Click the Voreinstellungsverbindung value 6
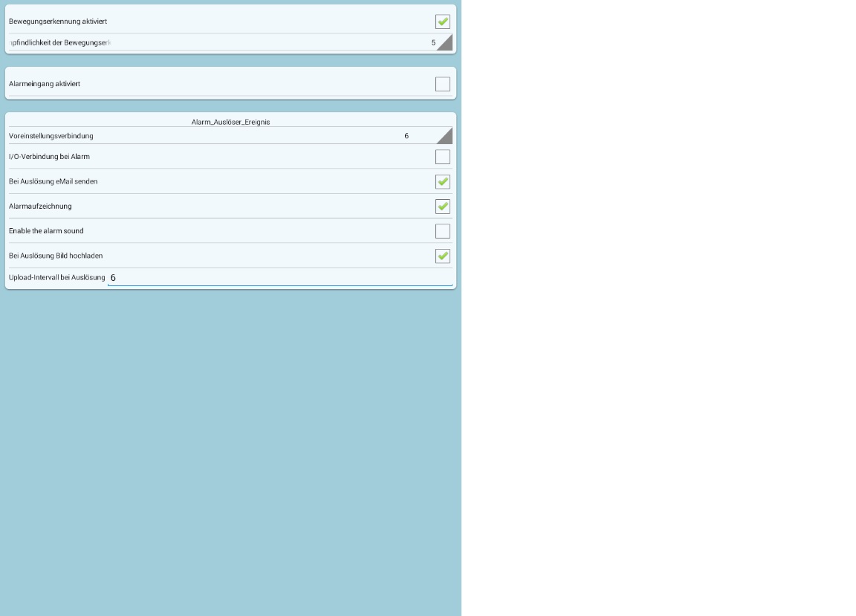The image size is (856, 616). 406,136
